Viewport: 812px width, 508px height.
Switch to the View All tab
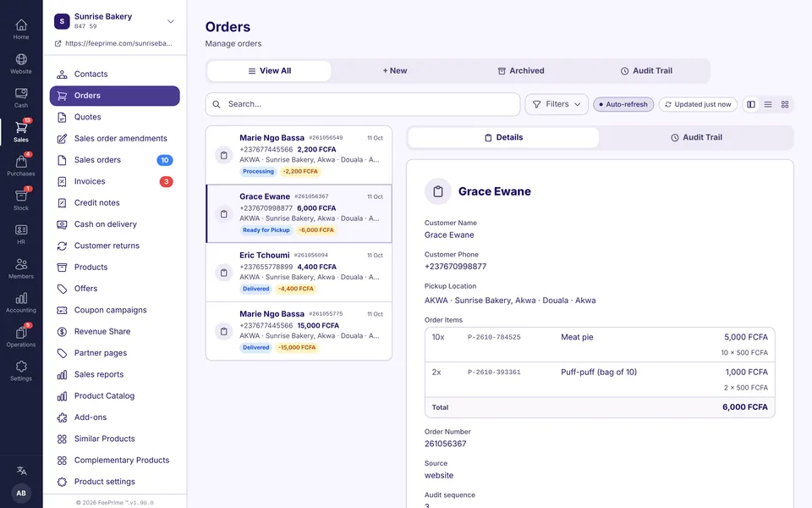[x=269, y=71]
